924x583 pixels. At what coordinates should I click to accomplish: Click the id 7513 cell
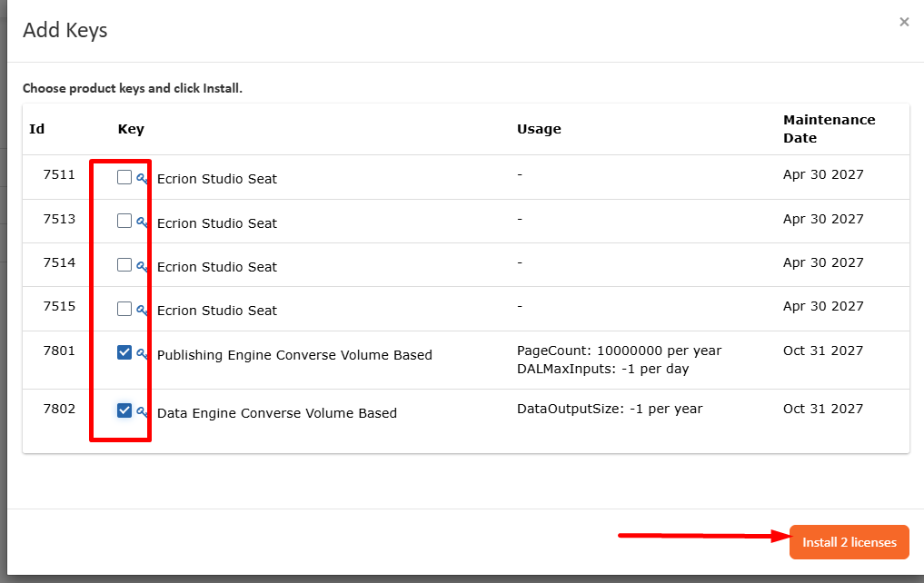pos(59,219)
